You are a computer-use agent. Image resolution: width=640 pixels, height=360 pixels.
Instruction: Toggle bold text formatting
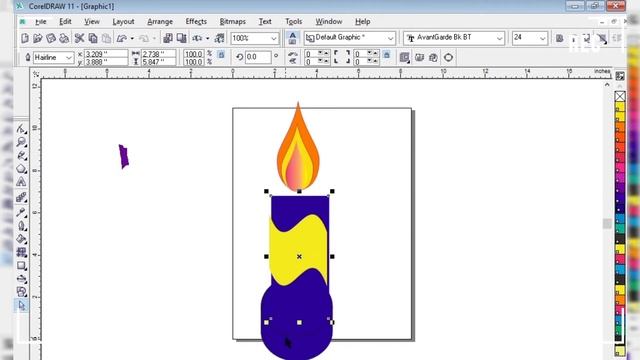click(560, 38)
